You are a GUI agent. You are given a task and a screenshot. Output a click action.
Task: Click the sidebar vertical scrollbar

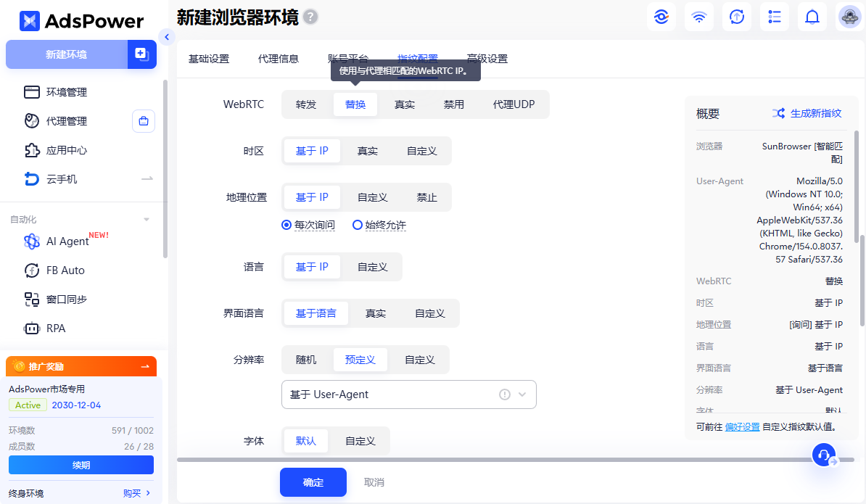pyautogui.click(x=165, y=169)
